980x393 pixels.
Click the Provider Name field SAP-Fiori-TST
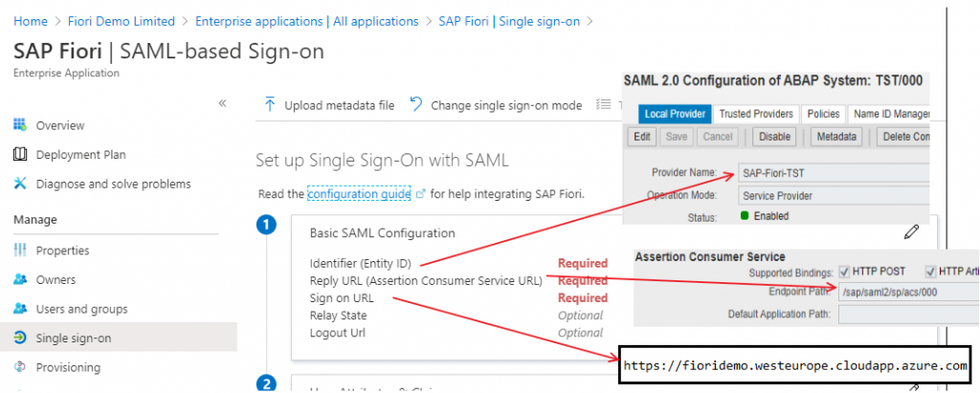(834, 173)
